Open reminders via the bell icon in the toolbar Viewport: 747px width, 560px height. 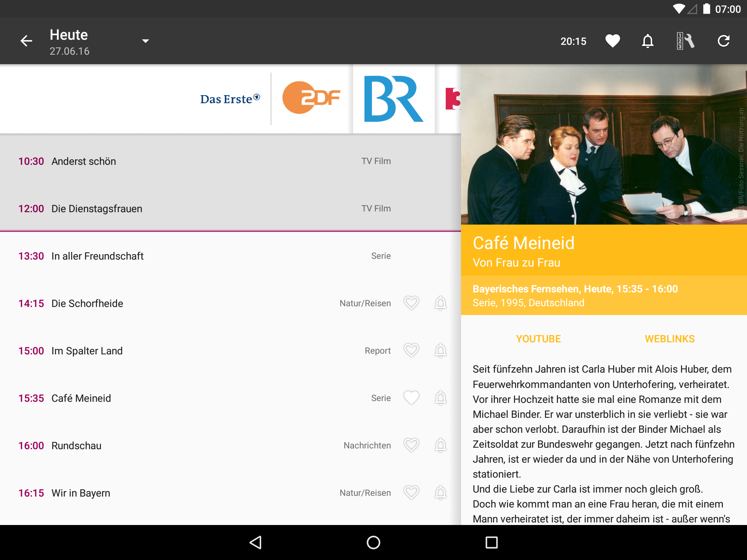click(647, 41)
